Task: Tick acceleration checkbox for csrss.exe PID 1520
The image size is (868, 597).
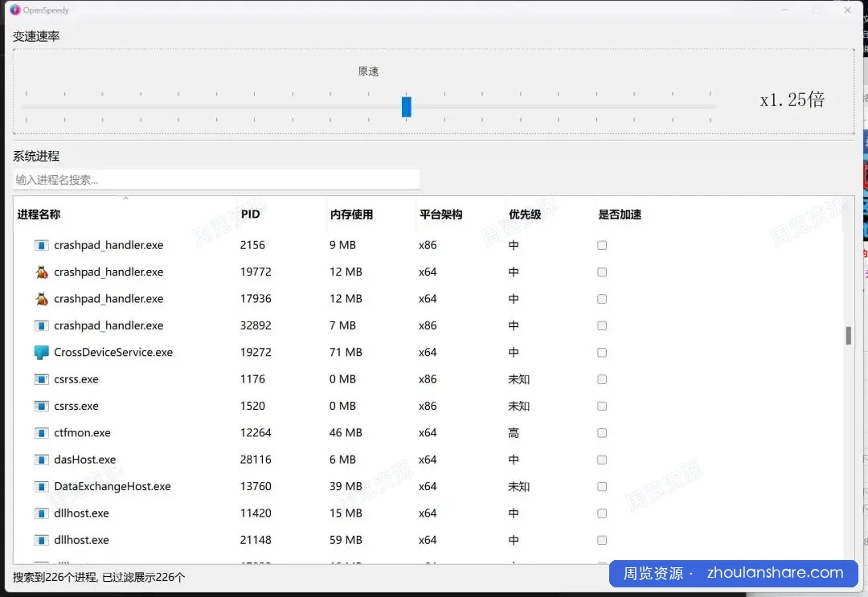Action: coord(602,406)
